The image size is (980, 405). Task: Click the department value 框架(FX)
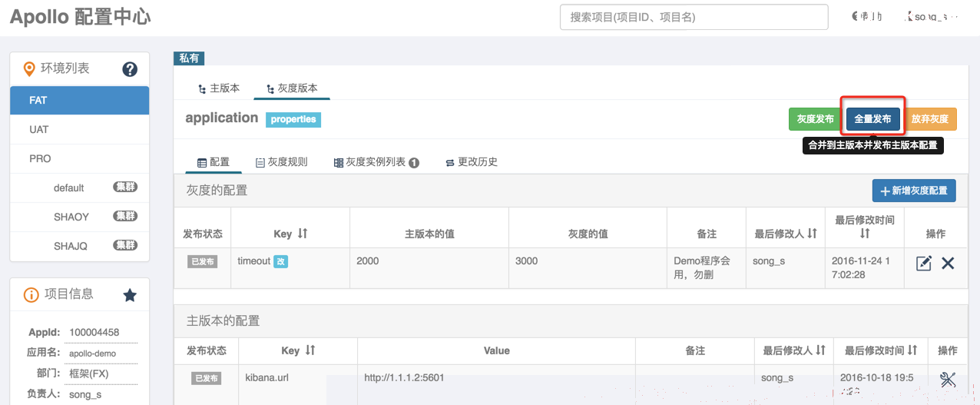[89, 374]
